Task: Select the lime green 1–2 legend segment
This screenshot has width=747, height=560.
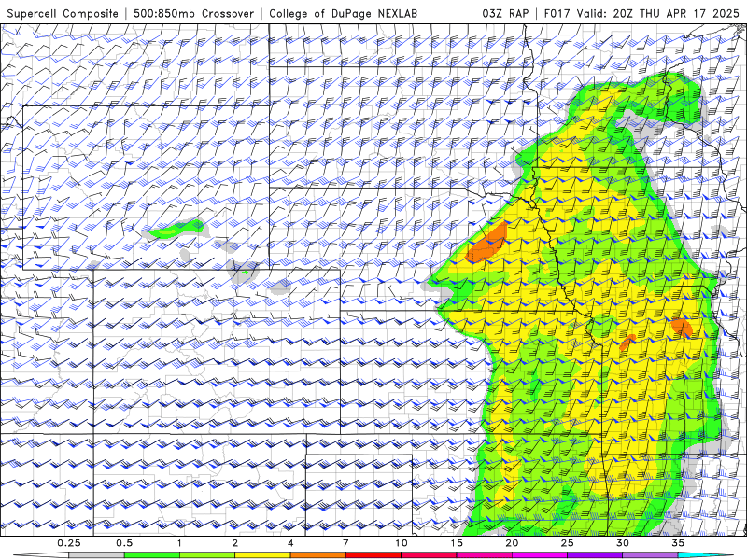Action: coord(207,555)
